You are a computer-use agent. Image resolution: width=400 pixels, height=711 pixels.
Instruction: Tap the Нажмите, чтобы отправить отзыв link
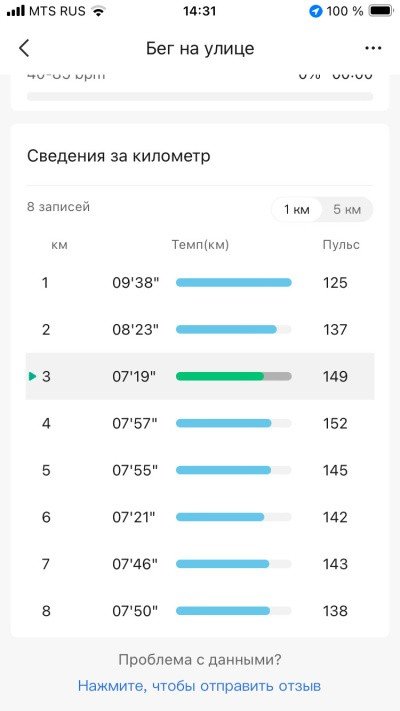click(200, 686)
